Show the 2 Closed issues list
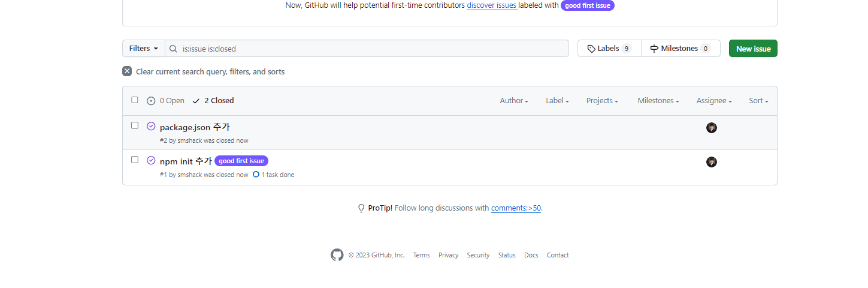 [213, 101]
